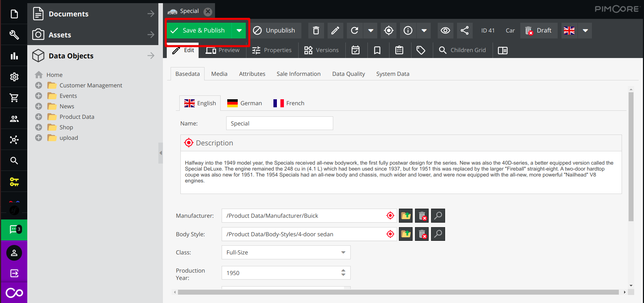This screenshot has height=303, width=644.
Task: Open the Children Grid tab
Action: tap(463, 50)
